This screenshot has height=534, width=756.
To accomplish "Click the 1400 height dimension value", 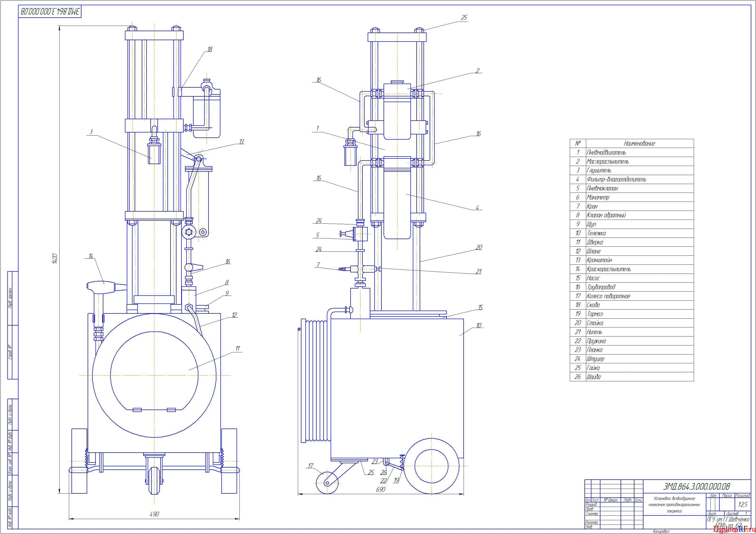I will tap(55, 258).
